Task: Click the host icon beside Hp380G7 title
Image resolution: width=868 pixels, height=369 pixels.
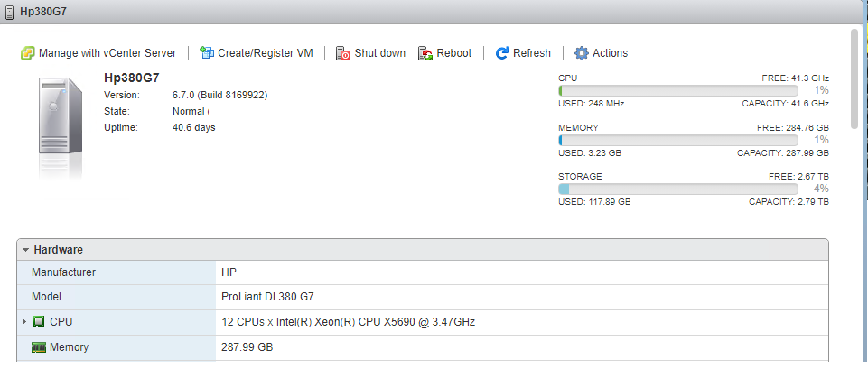Action: click(x=9, y=12)
